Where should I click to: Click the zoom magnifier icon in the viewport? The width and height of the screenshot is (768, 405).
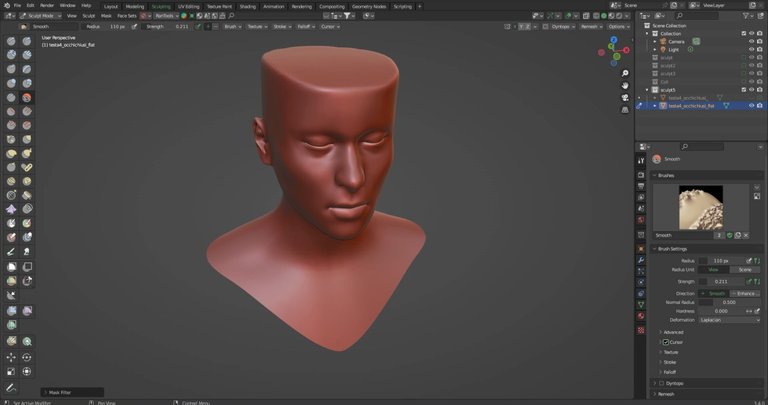point(624,72)
